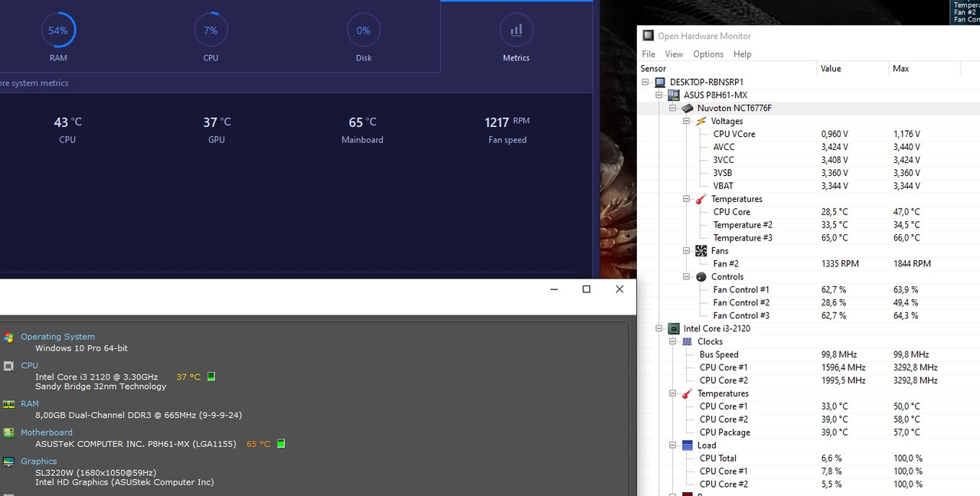Click the thermometer icon under Nuvoton NCT6776F
This screenshot has height=496, width=980.
(701, 199)
